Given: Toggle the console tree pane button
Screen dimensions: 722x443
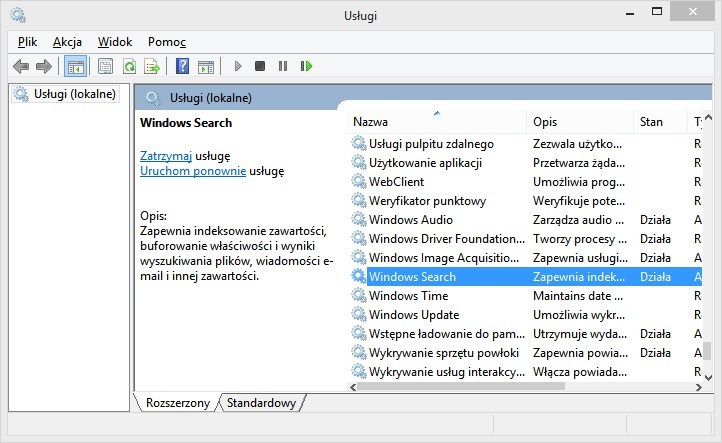Looking at the screenshot, I should click(x=76, y=66).
